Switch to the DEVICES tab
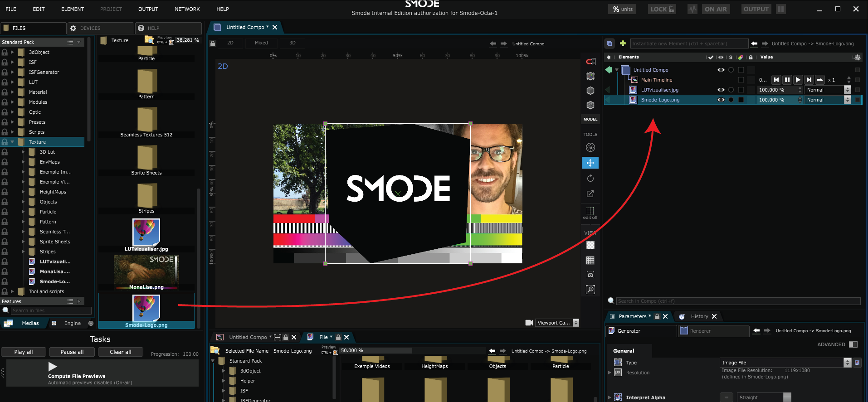 tap(101, 28)
